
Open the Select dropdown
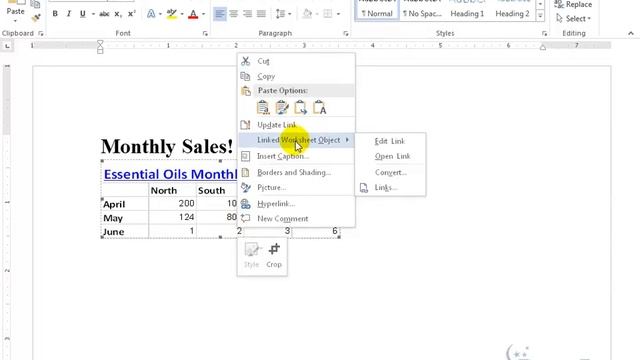tap(573, 19)
